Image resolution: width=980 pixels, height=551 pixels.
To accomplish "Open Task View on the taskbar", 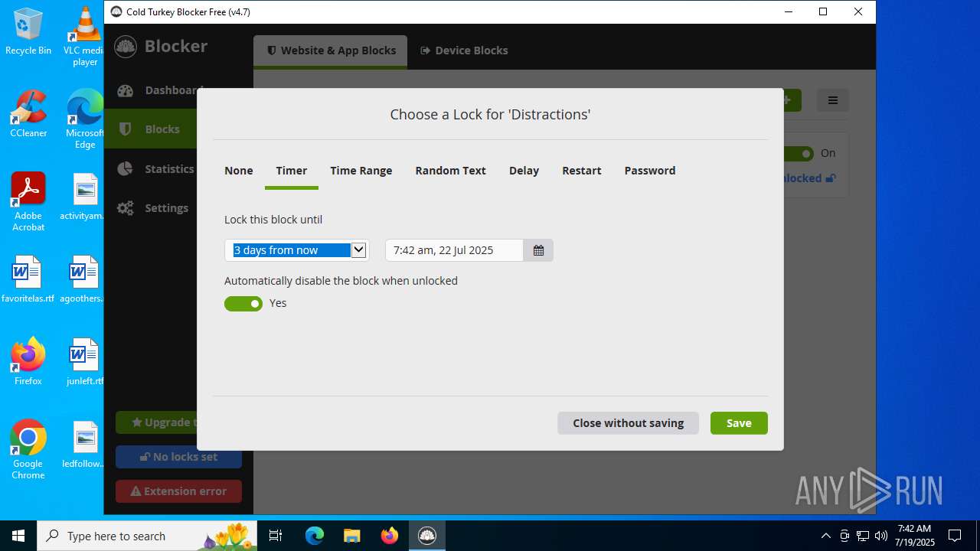I will click(276, 536).
